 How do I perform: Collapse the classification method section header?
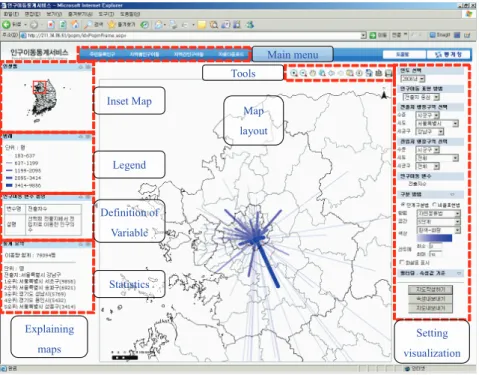point(452,194)
